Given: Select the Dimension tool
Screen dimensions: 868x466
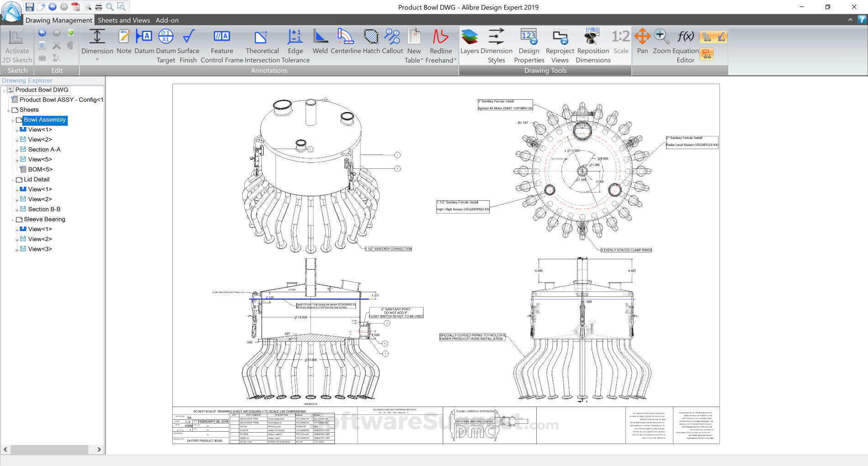Looking at the screenshot, I should pyautogui.click(x=97, y=43).
